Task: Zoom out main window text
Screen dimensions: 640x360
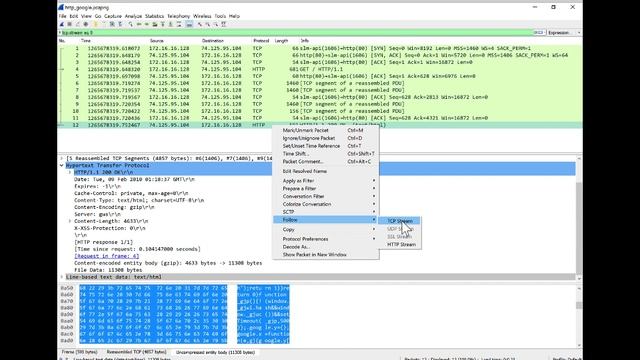Action: [208, 24]
